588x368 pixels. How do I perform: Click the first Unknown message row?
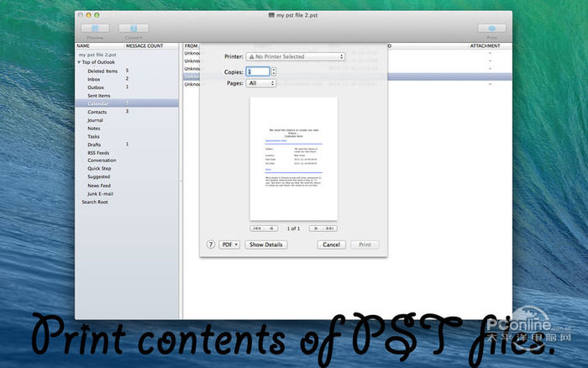(x=347, y=53)
